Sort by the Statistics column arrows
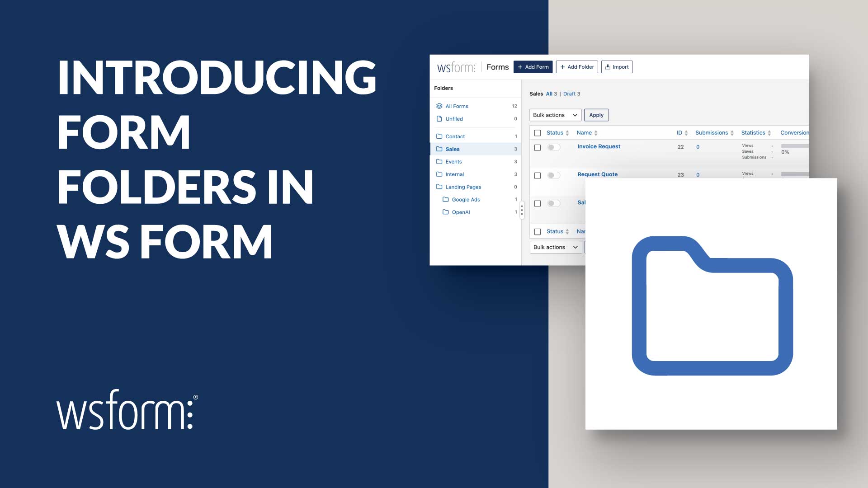 769,133
